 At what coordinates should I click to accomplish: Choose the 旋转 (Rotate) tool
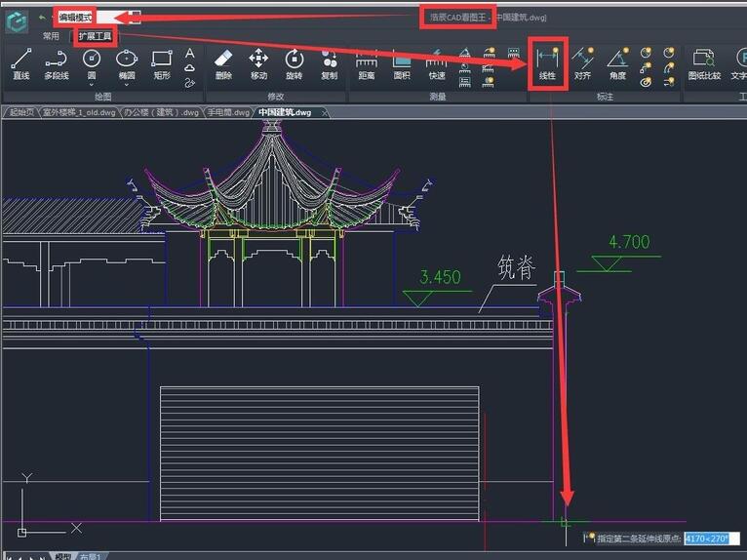pyautogui.click(x=294, y=63)
